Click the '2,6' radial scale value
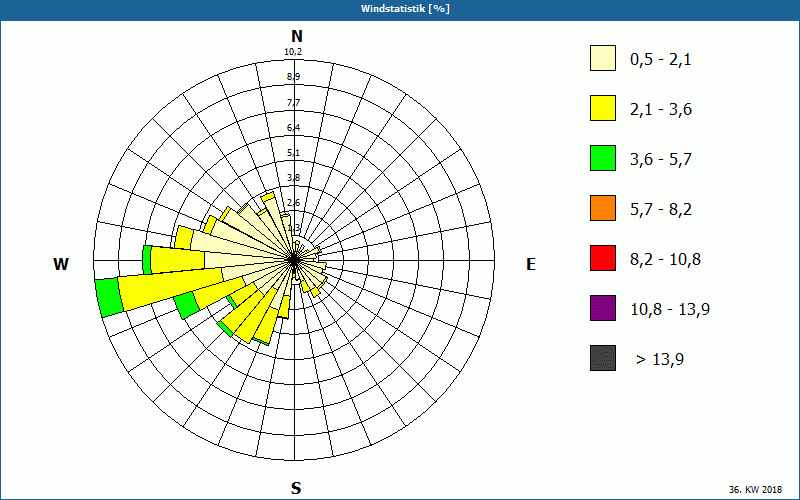Image resolution: width=800 pixels, height=500 pixels. 293,203
